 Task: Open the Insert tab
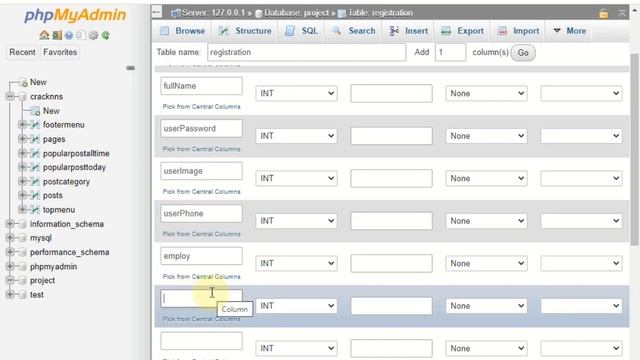[409, 31]
